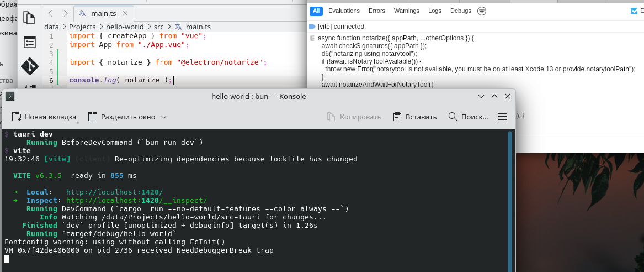Screen dimensions: 644x272
Task: Click the object tree icon beside 'async function notarize'
Action: [x=312, y=38]
